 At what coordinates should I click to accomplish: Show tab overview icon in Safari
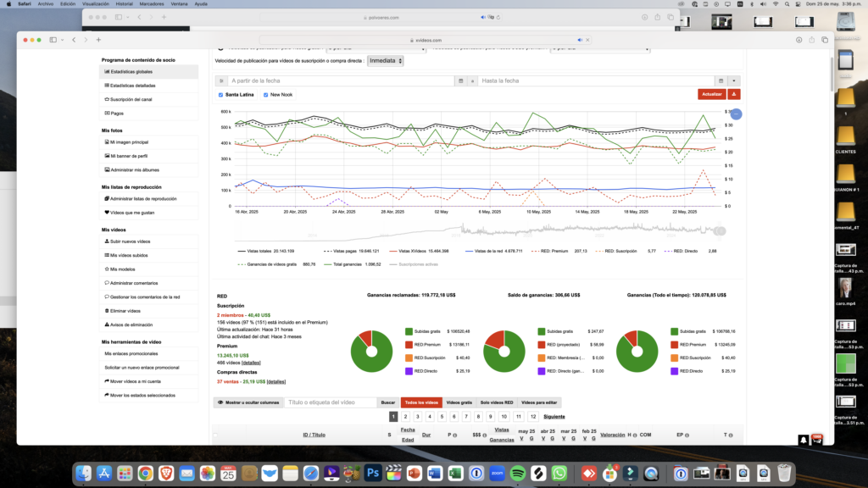825,40
